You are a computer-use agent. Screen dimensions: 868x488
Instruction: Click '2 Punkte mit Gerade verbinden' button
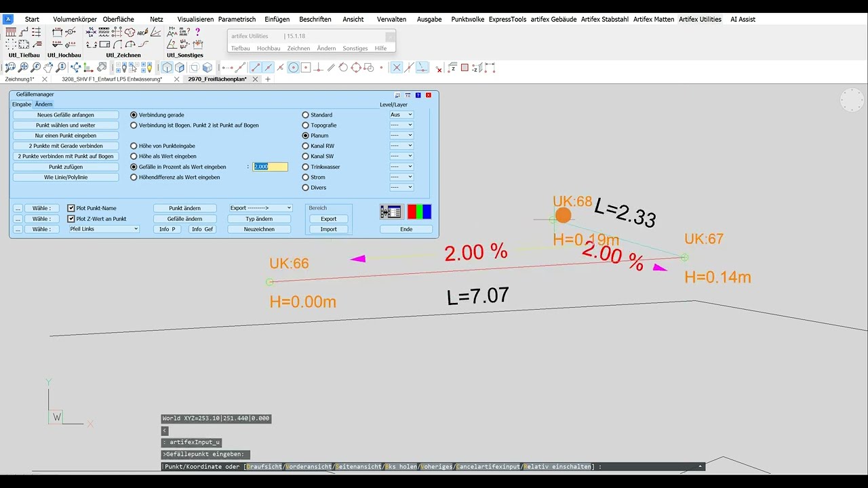[66, 146]
